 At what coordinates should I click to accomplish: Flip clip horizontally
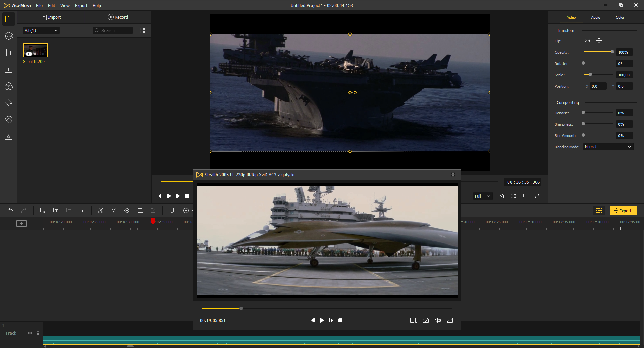(x=587, y=41)
